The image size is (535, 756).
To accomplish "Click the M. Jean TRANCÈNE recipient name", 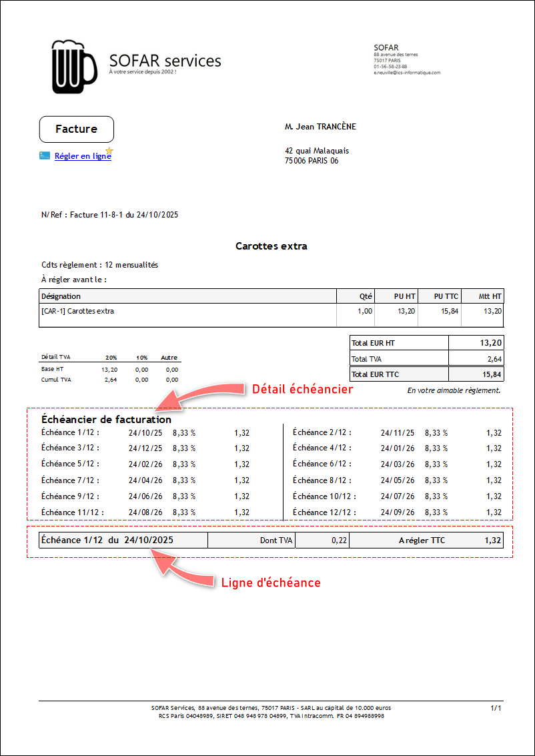I will click(x=320, y=127).
